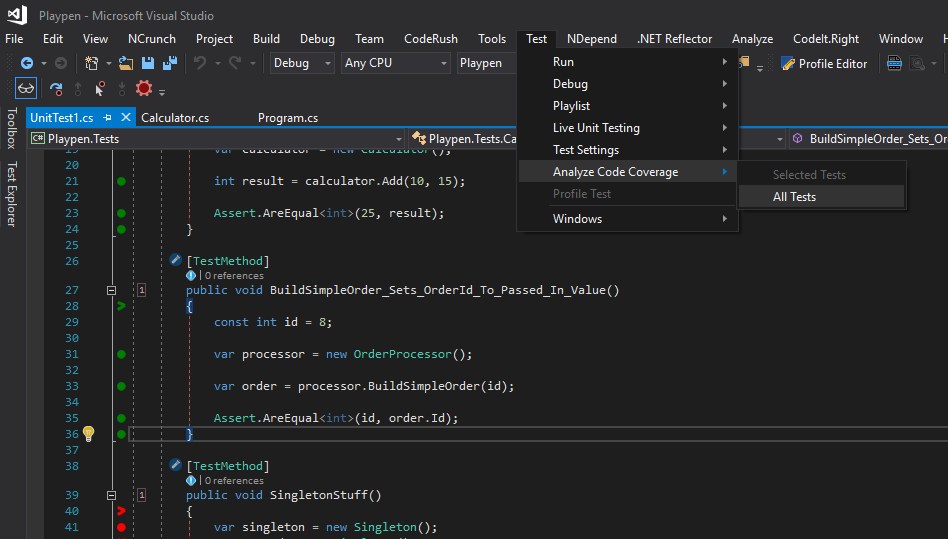Click the greyed Navigate Forward icon
The image size is (948, 539).
point(60,63)
